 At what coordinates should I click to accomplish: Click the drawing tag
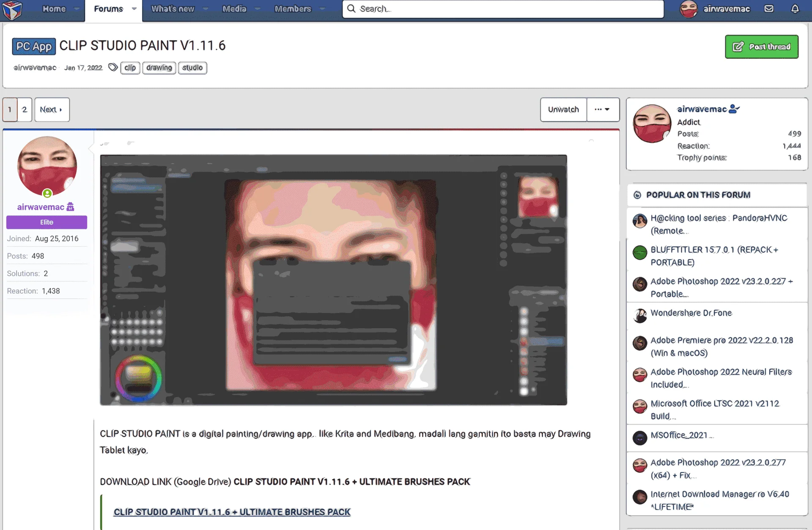pyautogui.click(x=159, y=68)
